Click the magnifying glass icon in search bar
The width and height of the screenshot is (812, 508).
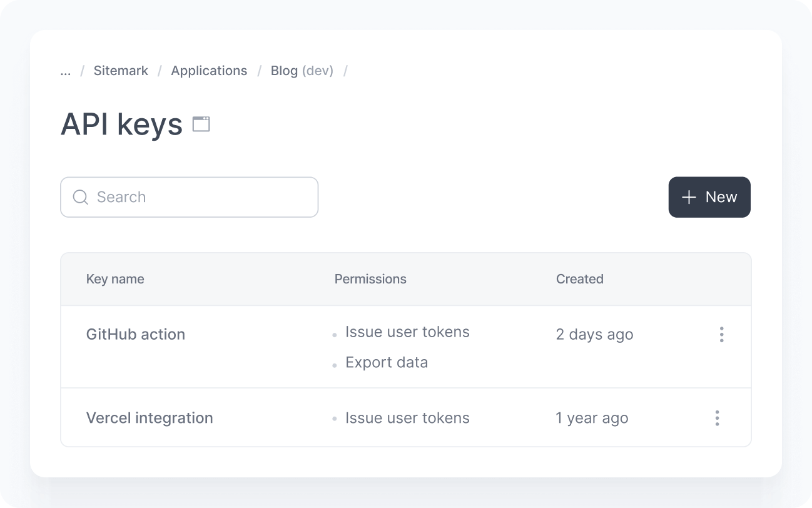[x=80, y=197]
